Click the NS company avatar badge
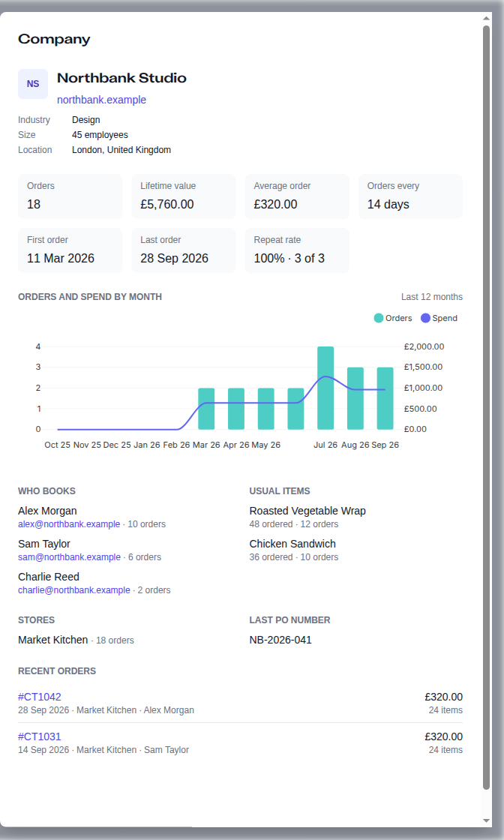This screenshot has height=840, width=504. point(33,83)
